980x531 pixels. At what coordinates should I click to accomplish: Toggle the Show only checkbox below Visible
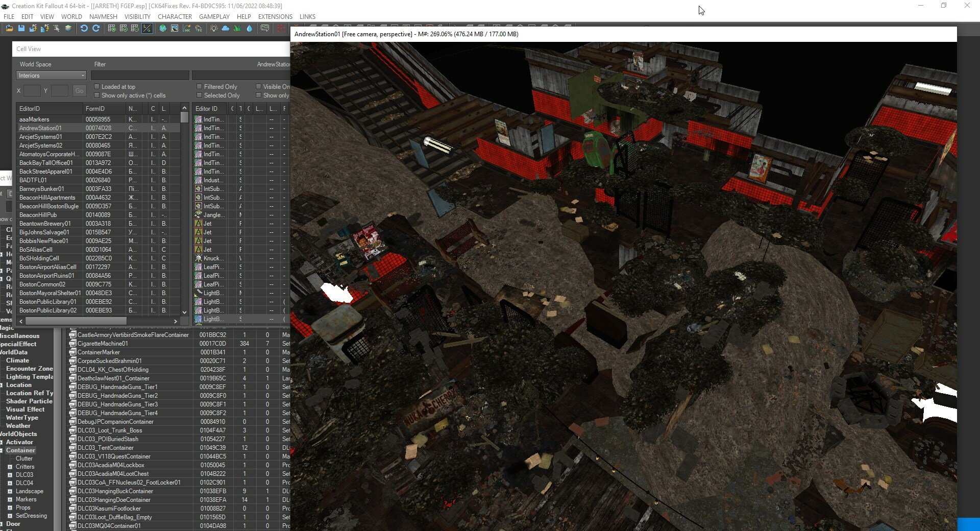258,95
